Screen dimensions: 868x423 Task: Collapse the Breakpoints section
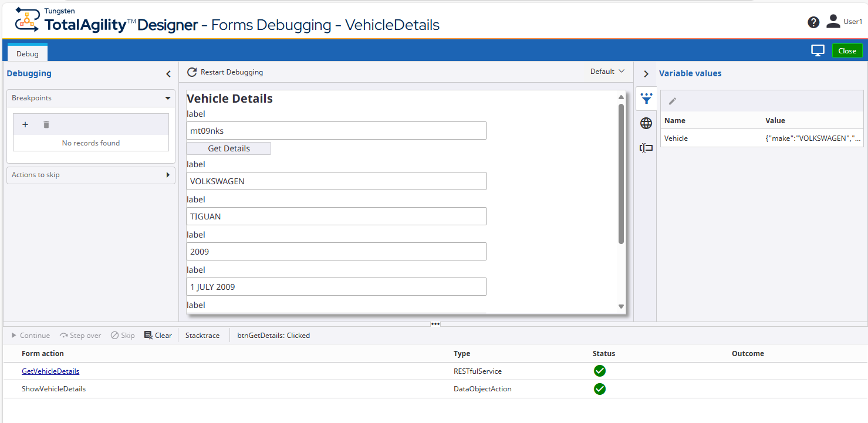coord(168,98)
